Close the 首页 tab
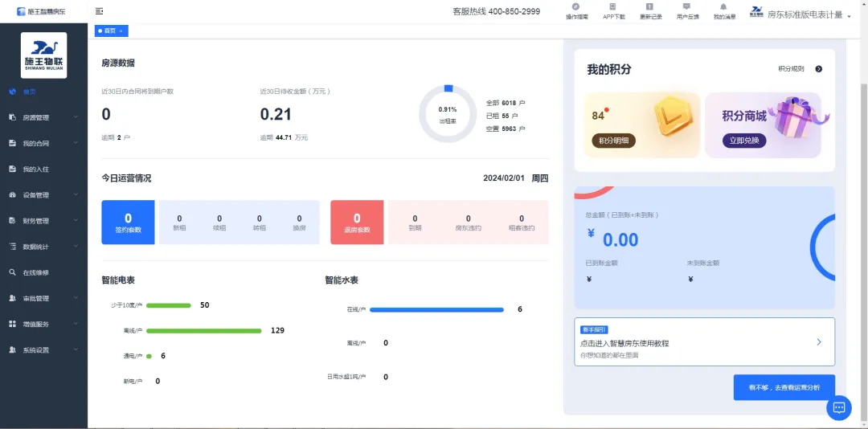The height and width of the screenshot is (429, 868). point(121,31)
